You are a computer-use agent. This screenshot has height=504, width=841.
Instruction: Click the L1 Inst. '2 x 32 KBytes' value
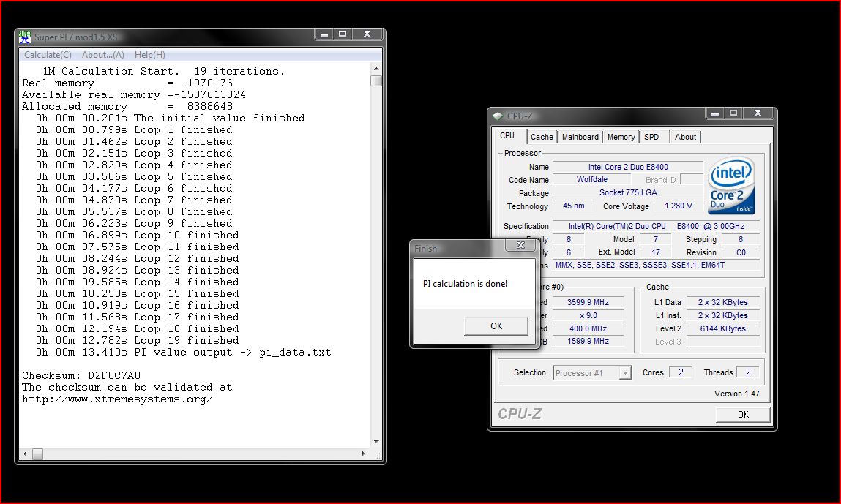(723, 315)
